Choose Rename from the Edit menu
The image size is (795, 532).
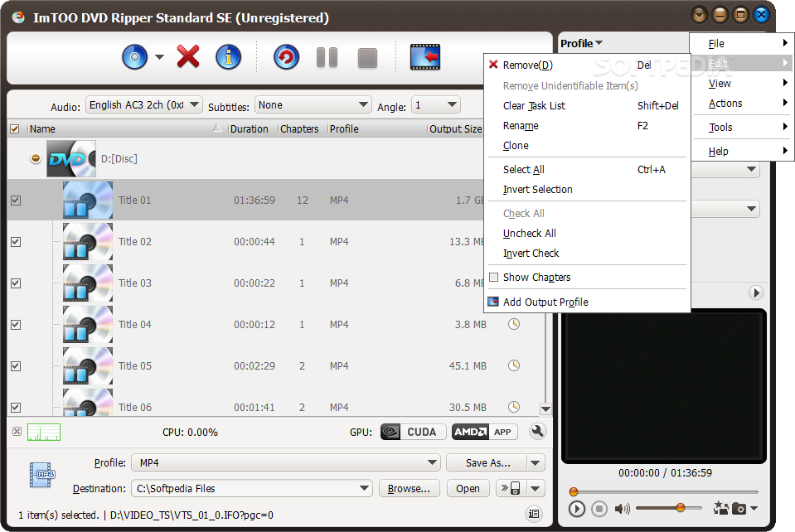[587, 126]
